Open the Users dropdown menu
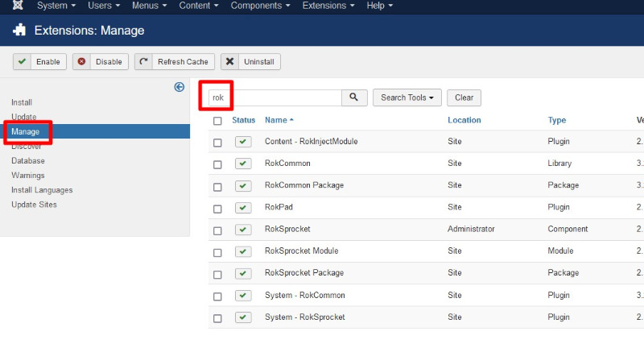Image resolution: width=644 pixels, height=344 pixels. point(104,6)
